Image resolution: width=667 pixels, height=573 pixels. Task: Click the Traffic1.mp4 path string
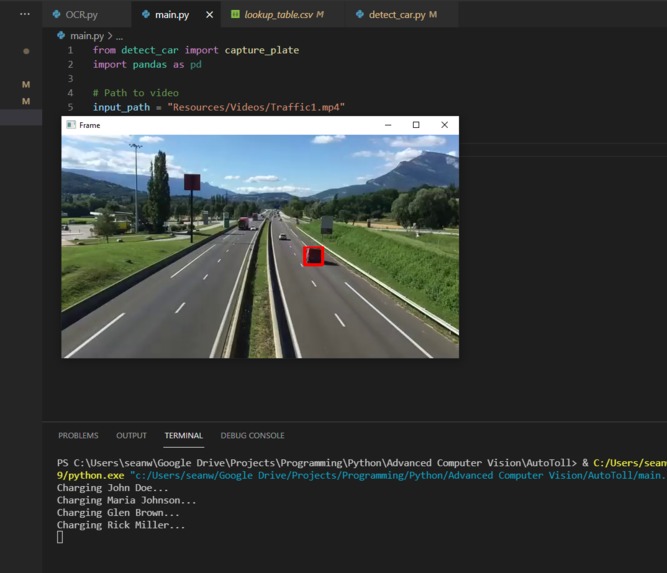[256, 107]
